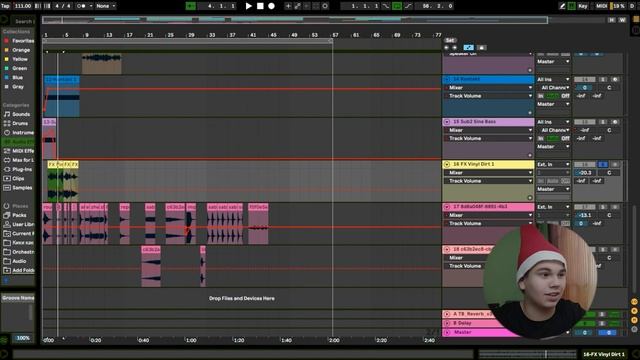Open the Packs place
The image size is (640, 360).
(16, 215)
